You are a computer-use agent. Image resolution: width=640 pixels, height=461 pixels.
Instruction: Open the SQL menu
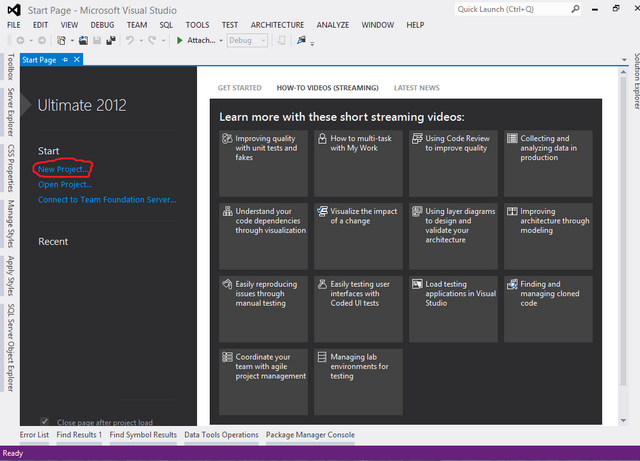point(166,25)
